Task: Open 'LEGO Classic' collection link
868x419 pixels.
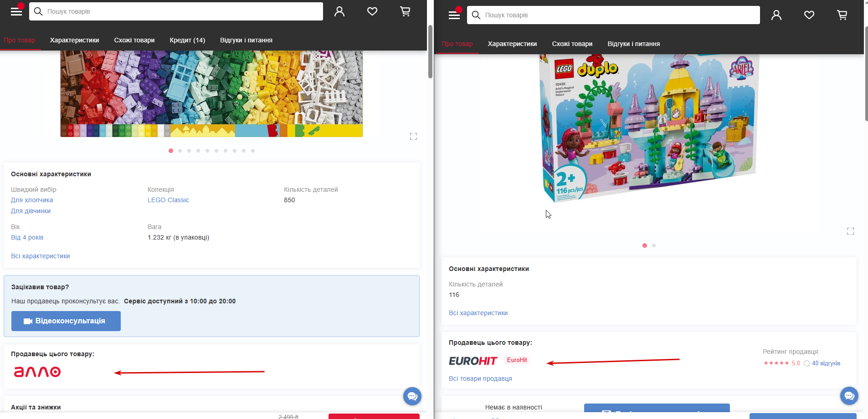Action: 168,200
